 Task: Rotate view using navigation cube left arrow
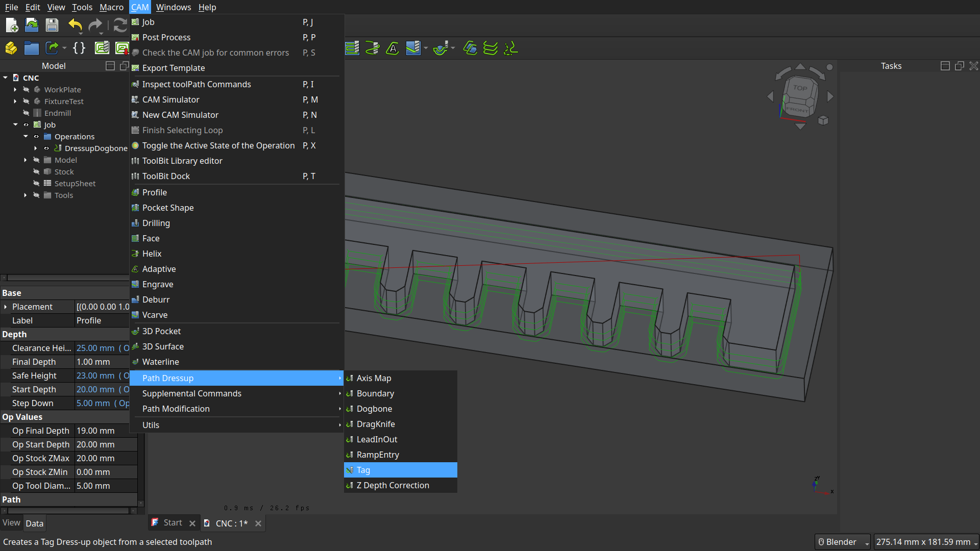[x=770, y=96]
